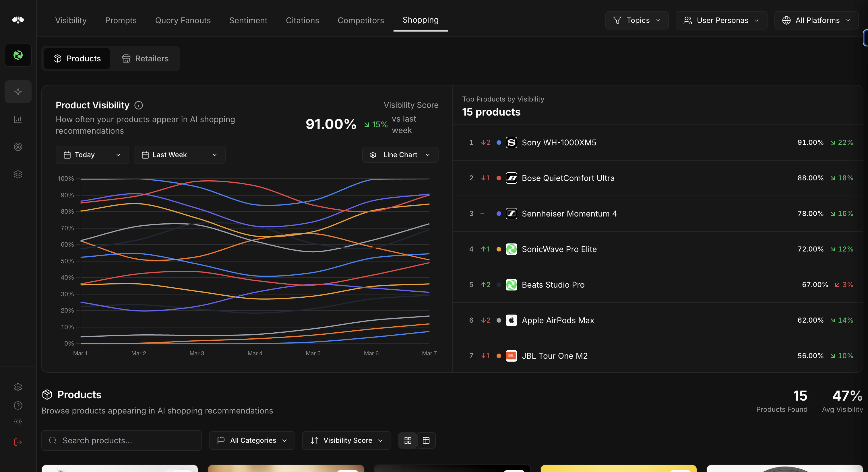Click the Bose QuietComfort red color dot
Screen dimensions: 868x472
pyautogui.click(x=499, y=178)
